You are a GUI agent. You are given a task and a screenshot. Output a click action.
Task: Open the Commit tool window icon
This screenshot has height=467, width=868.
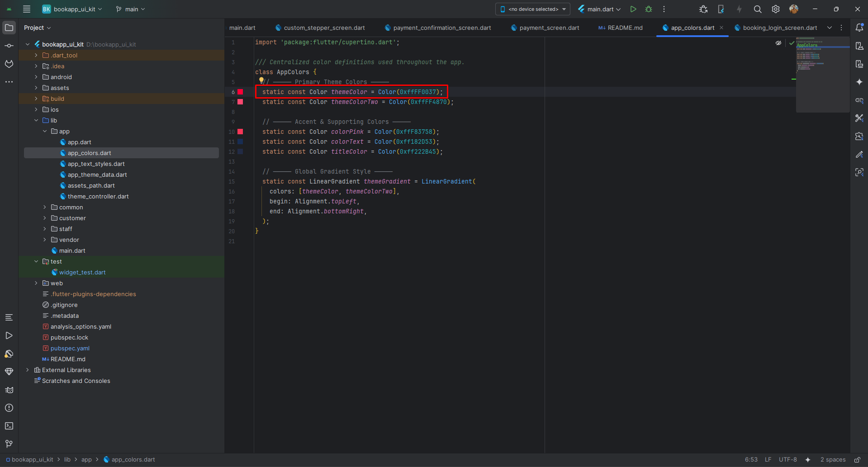tap(9, 46)
